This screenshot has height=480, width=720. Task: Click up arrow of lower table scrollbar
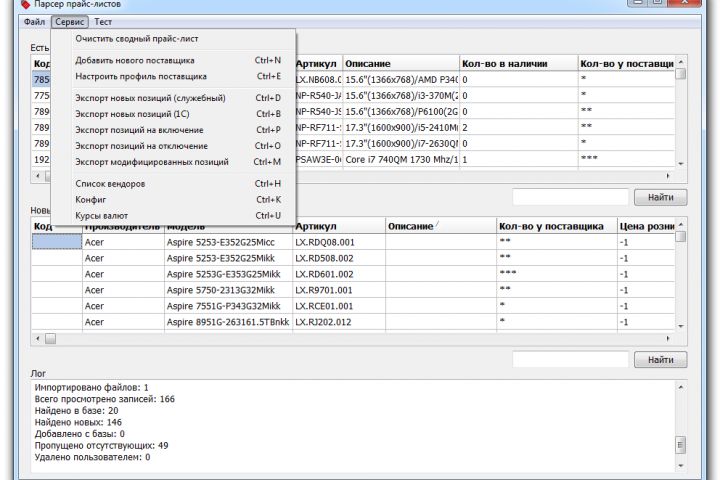click(681, 225)
